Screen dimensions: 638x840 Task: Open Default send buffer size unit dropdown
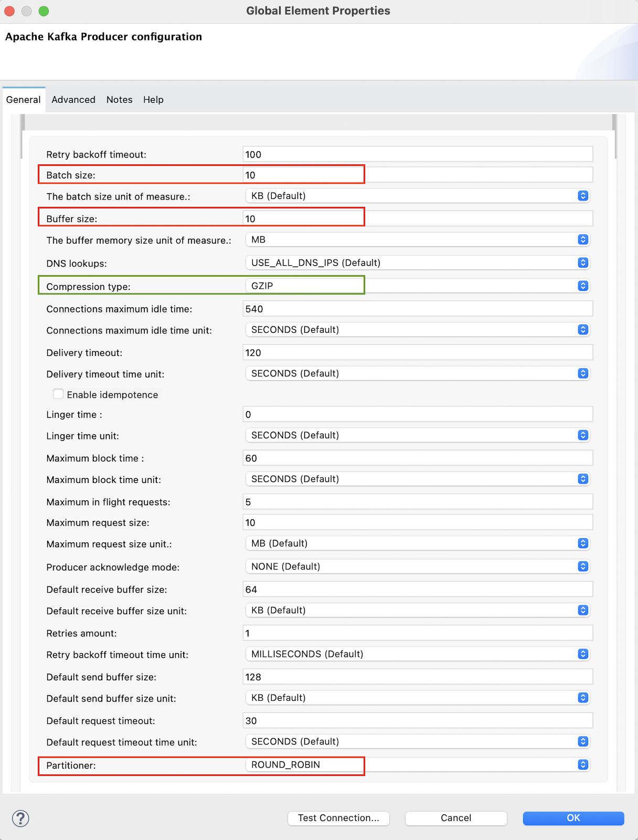click(418, 698)
